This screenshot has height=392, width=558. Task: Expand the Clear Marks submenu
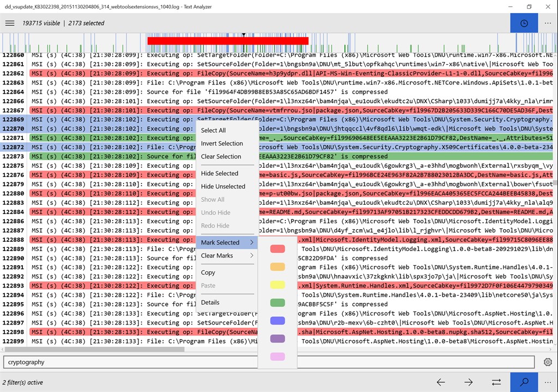227,256
